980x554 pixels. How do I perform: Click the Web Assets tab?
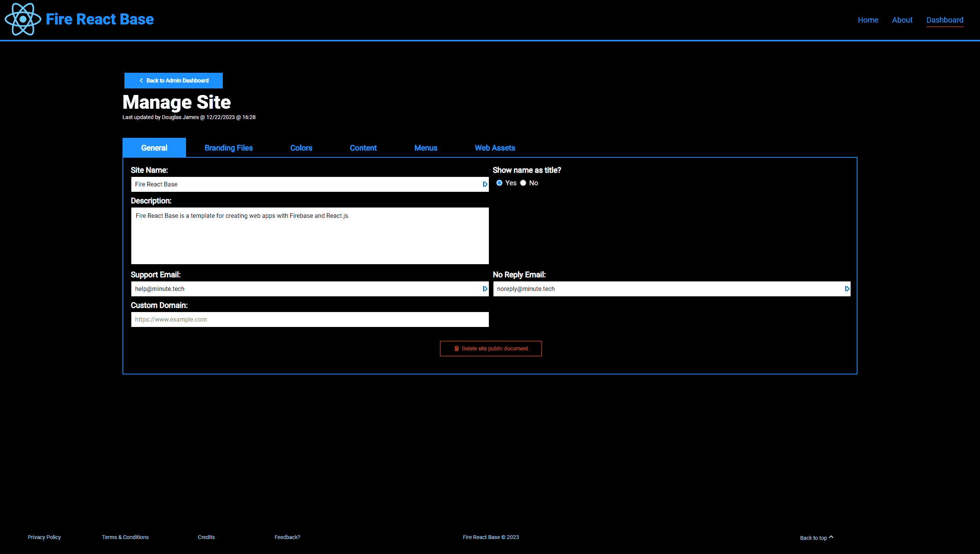coord(495,147)
